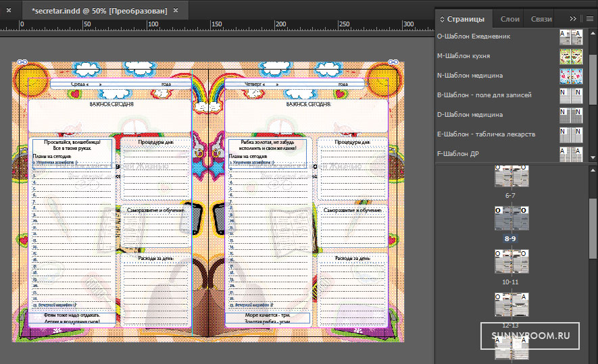Select right page Саморазвитие и обучение frame
This screenshot has width=598, height=364.
tap(353, 226)
